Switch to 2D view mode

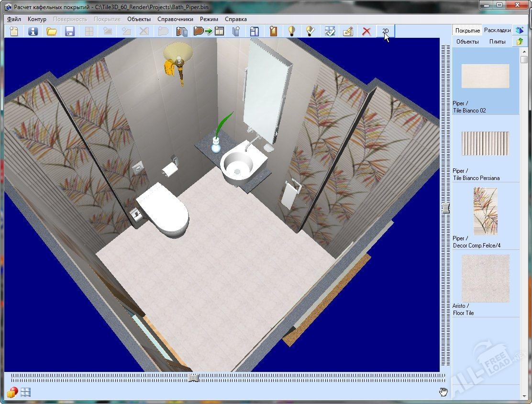point(386,32)
